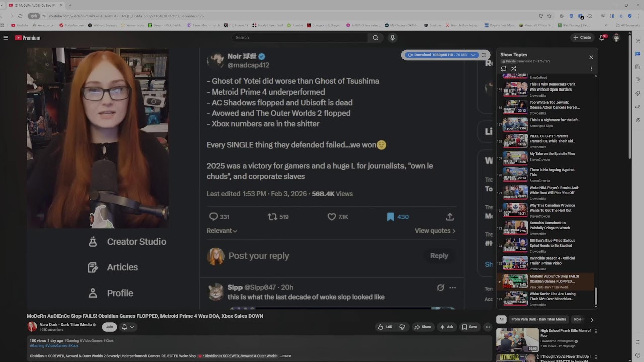644x362 pixels.
Task: Open 'PIECE OF SH*T: Parents Framed ICE' title
Action: (x=552, y=139)
